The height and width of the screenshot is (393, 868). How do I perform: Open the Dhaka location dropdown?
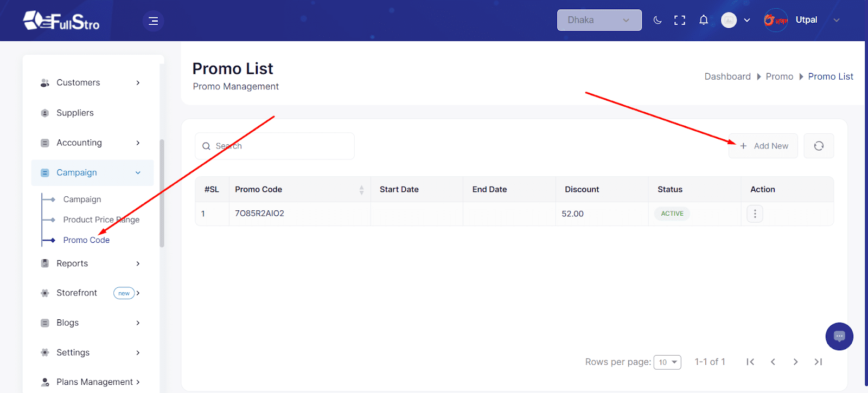point(599,20)
